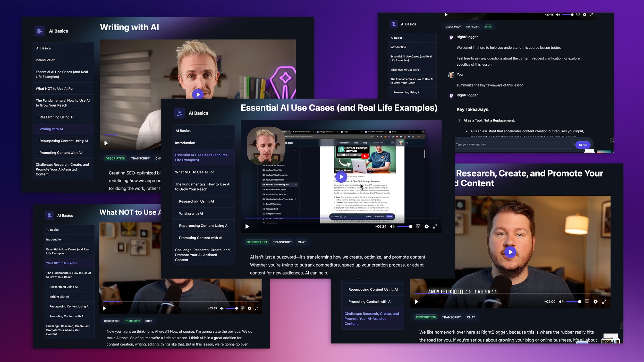Click the captions icon on Essential AI video

point(418,226)
